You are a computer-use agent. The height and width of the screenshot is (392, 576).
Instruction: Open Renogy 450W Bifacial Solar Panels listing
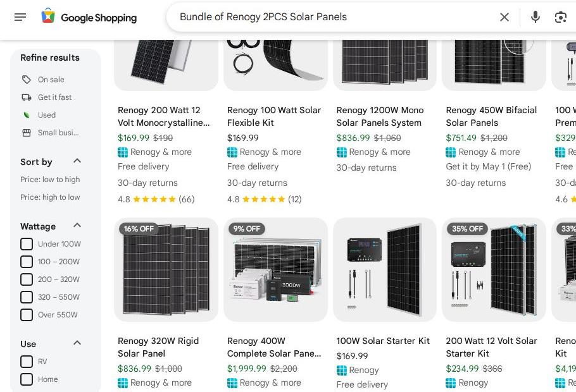point(491,116)
